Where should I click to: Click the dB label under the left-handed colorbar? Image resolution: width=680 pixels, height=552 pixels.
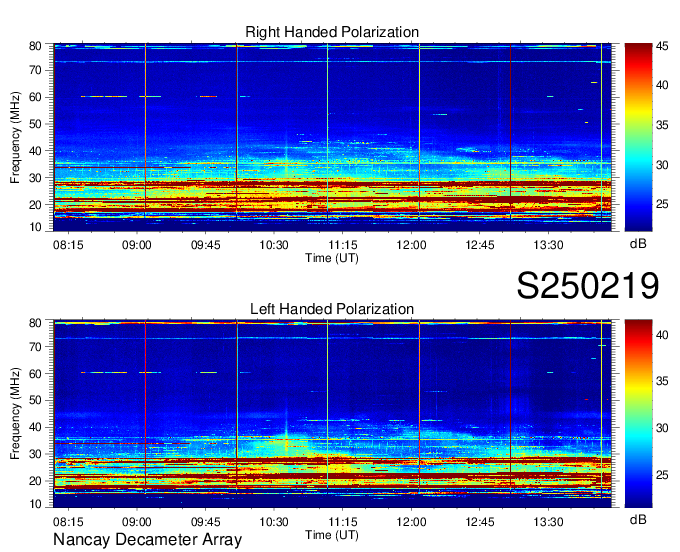tap(638, 519)
